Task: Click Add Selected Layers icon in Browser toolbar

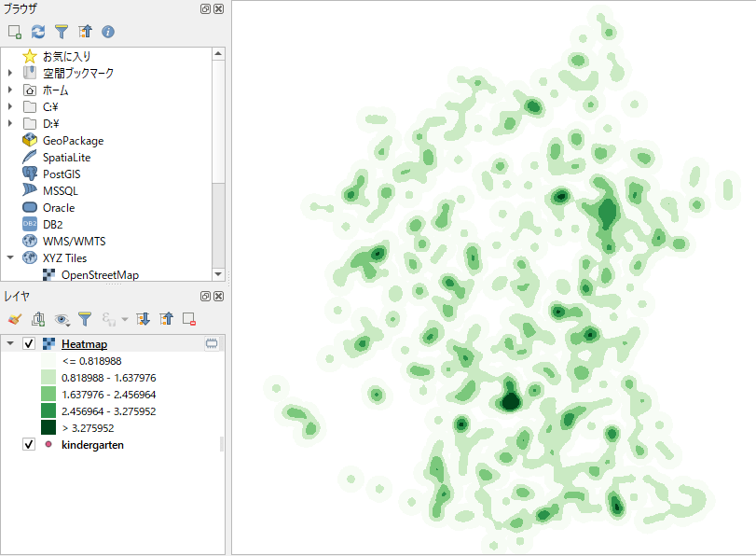Action: (x=15, y=32)
